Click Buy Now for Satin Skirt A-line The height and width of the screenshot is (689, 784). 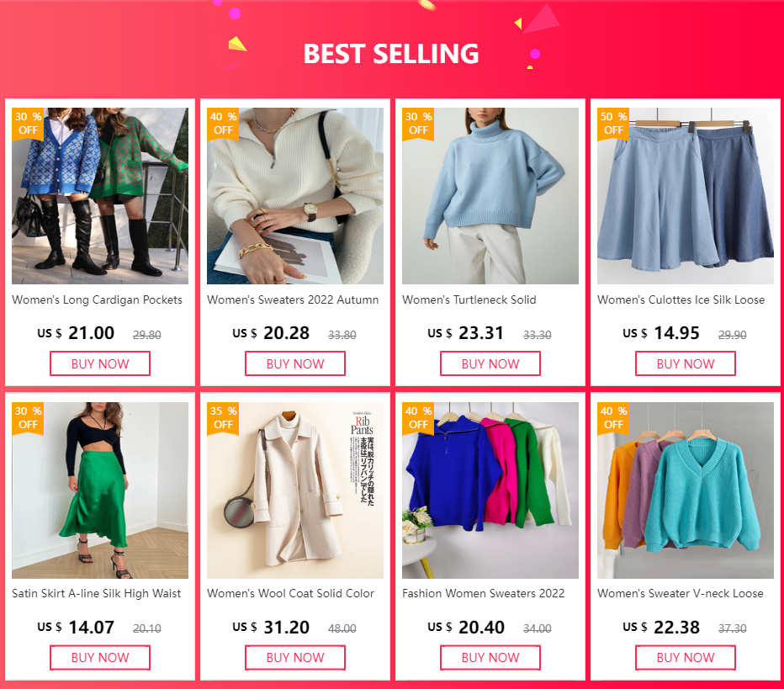click(x=100, y=658)
